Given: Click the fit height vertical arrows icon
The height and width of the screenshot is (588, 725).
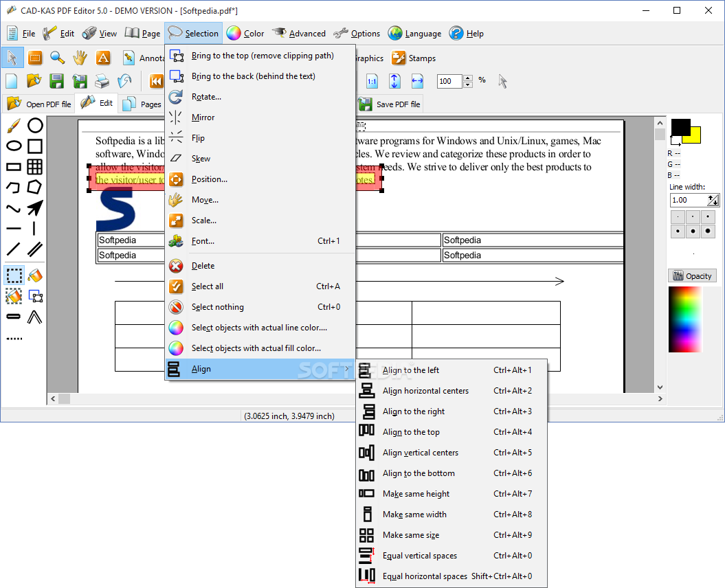Looking at the screenshot, I should [394, 81].
